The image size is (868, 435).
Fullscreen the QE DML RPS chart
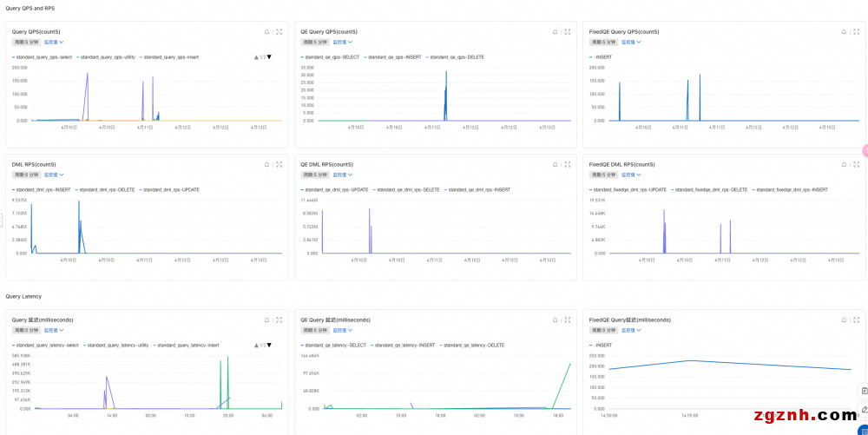[x=567, y=164]
